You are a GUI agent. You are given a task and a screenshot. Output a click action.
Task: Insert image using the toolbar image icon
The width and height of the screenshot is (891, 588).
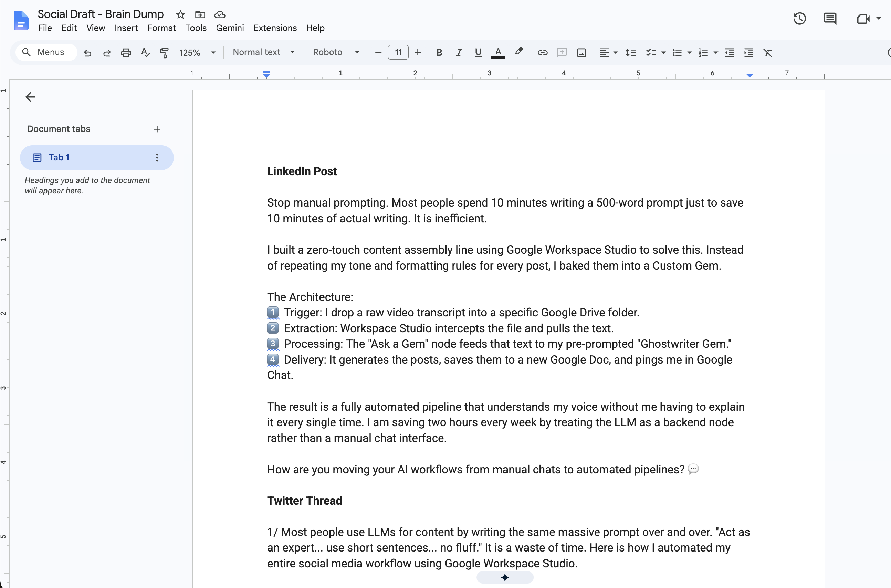[581, 52]
